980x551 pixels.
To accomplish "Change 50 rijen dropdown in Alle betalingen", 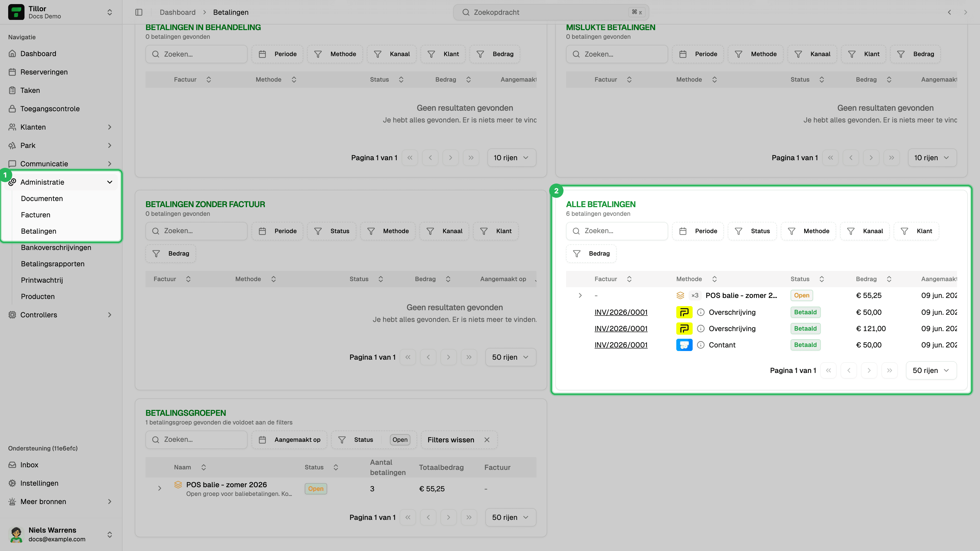I will (931, 370).
